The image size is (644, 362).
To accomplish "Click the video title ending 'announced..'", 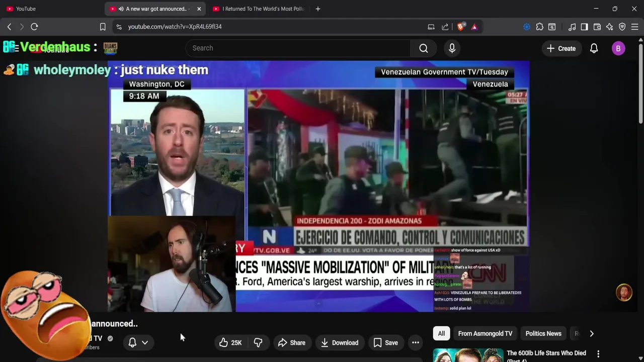I will point(115,324).
